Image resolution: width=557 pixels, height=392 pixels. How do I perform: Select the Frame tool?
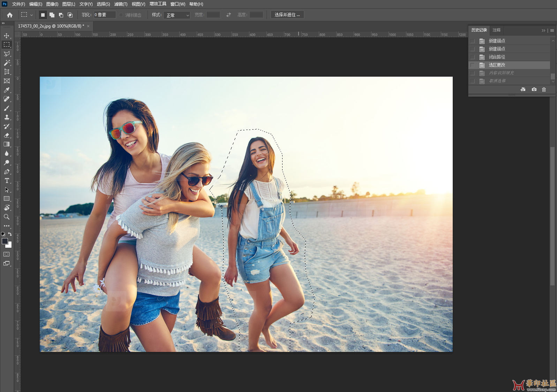(x=7, y=81)
